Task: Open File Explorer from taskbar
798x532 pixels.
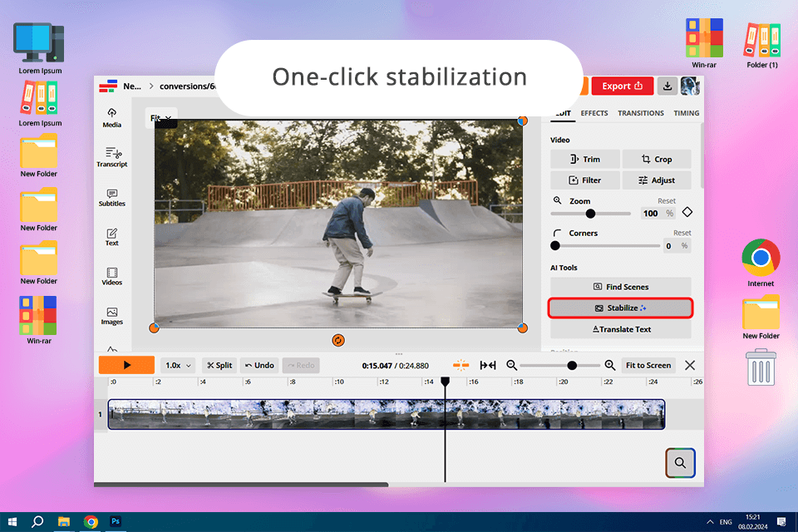Action: pos(64,522)
